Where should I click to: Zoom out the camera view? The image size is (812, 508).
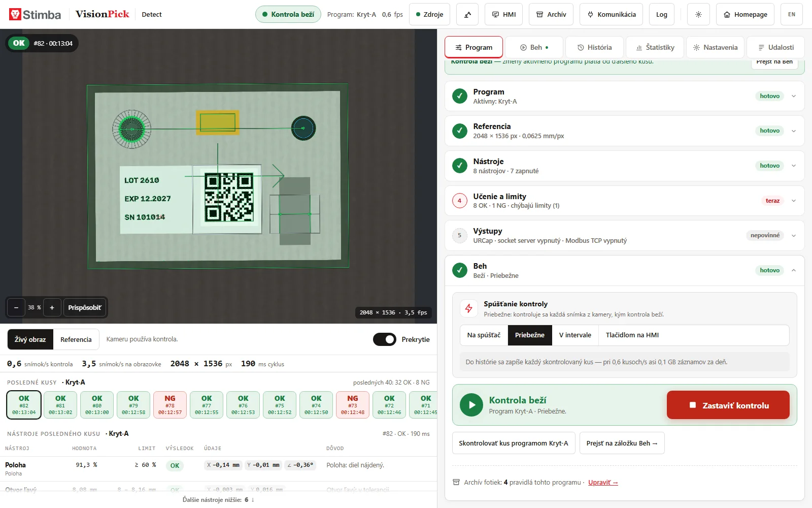16,307
